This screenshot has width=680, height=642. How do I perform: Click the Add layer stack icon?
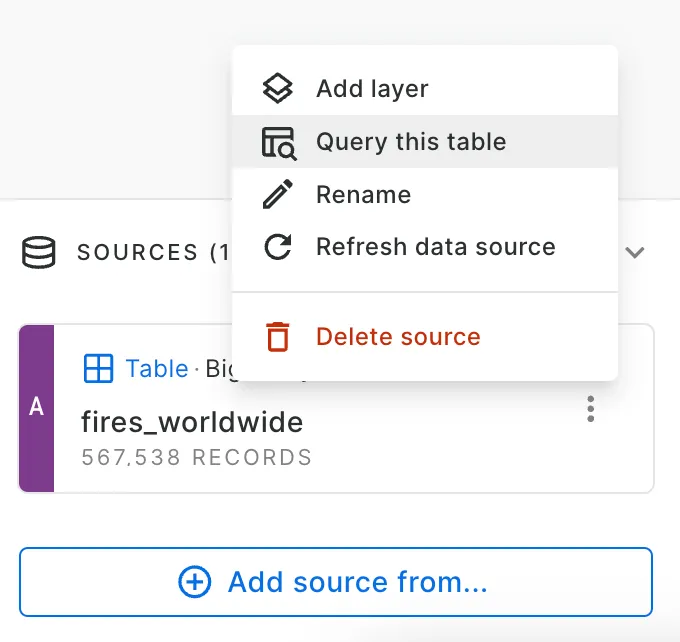pos(277,88)
